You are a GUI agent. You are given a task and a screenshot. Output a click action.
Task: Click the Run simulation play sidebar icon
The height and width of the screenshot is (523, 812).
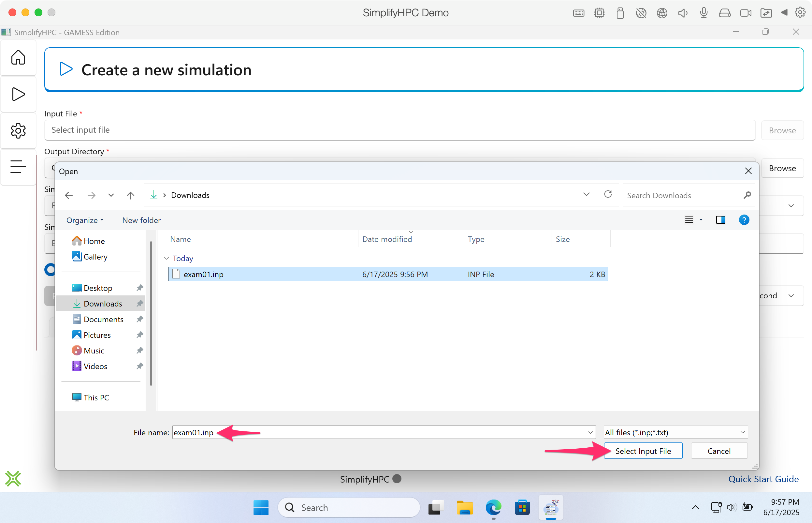(18, 94)
